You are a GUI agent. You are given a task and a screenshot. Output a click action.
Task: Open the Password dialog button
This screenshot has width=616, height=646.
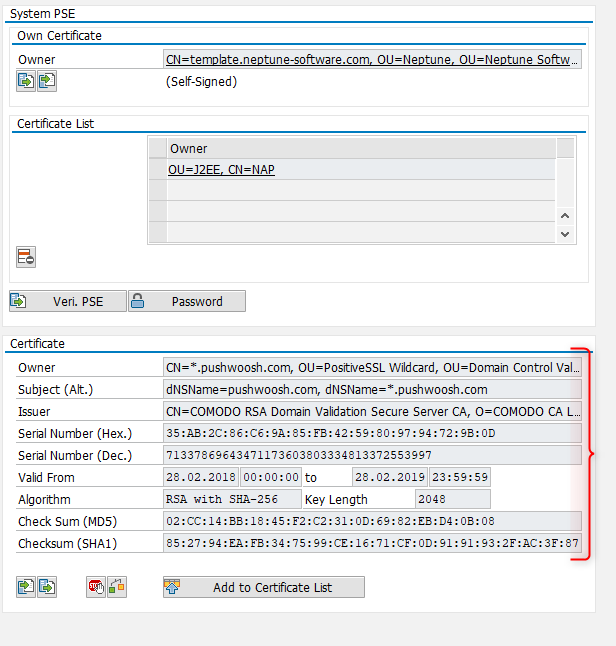187,301
